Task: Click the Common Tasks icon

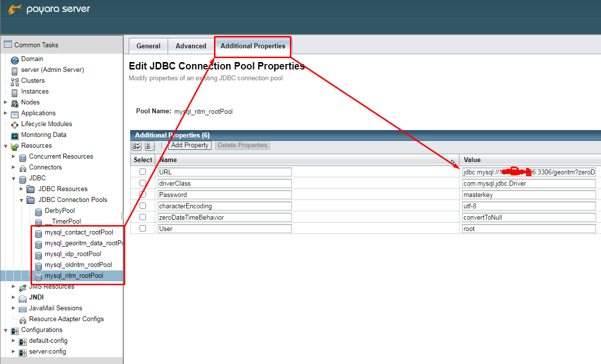Action: pos(7,44)
